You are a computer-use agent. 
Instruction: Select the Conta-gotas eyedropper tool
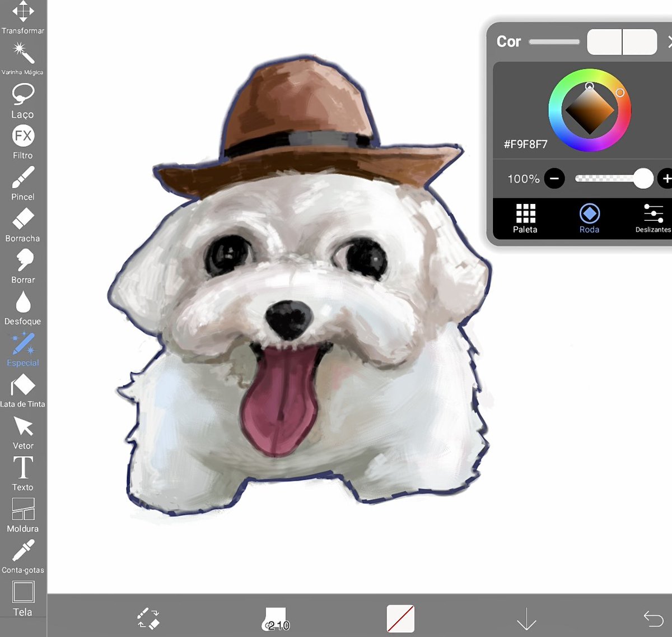click(x=23, y=556)
